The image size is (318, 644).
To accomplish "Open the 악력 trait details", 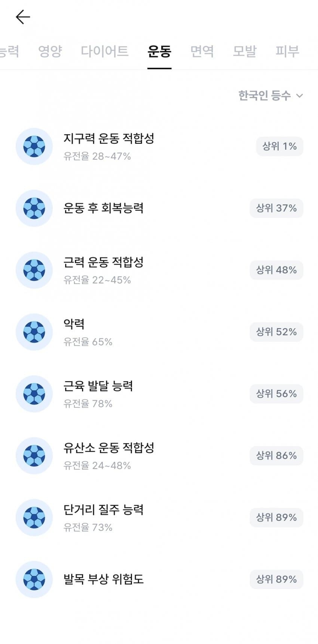I will coord(159,332).
